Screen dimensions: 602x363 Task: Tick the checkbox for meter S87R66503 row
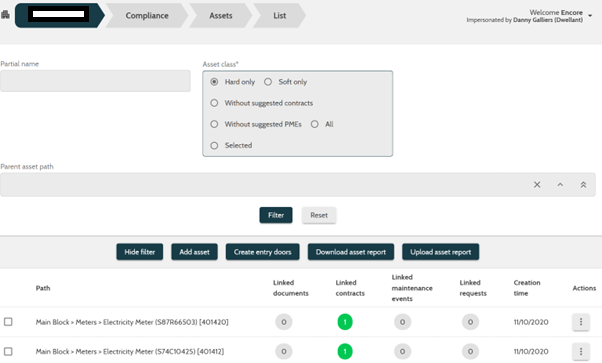pos(8,322)
